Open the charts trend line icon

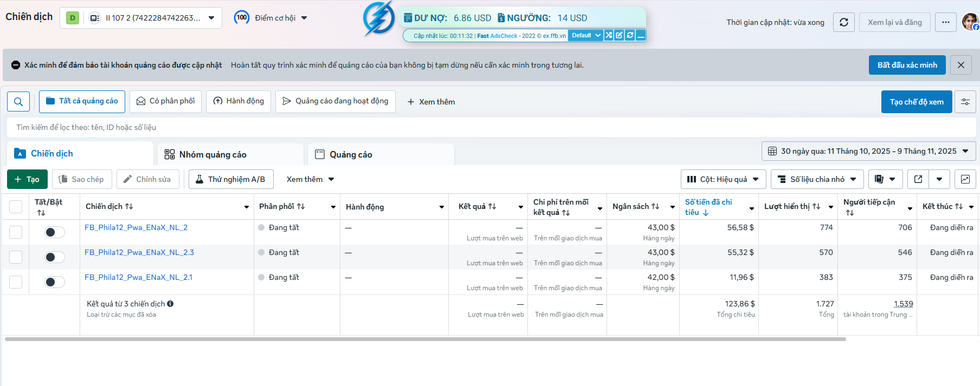coord(965,179)
